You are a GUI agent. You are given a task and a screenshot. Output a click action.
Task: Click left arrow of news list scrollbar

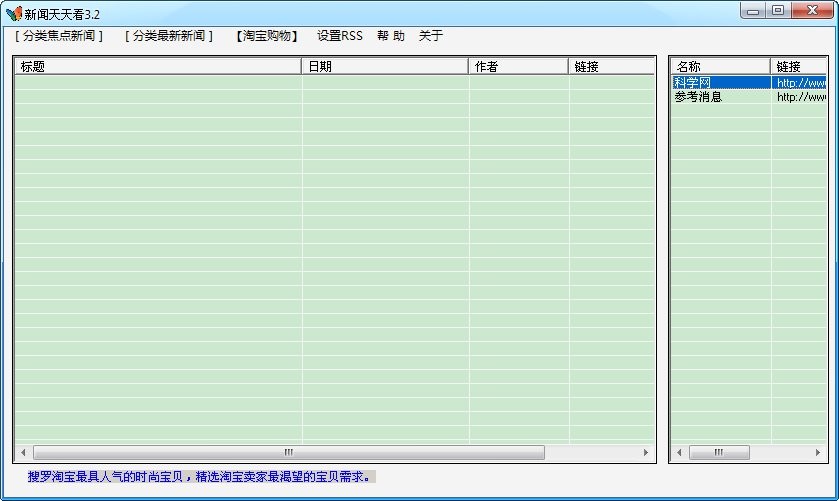tap(23, 452)
